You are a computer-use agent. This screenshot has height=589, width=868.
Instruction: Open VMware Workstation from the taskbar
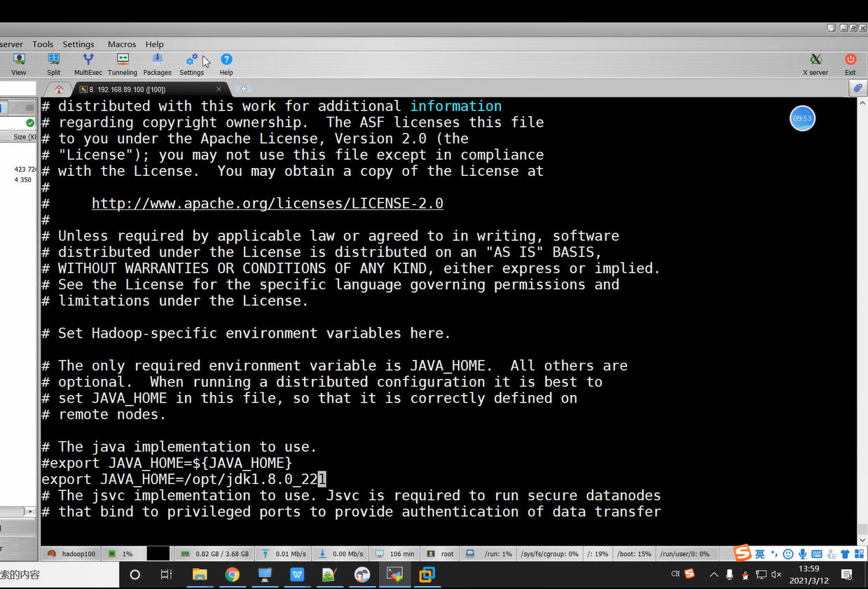427,574
